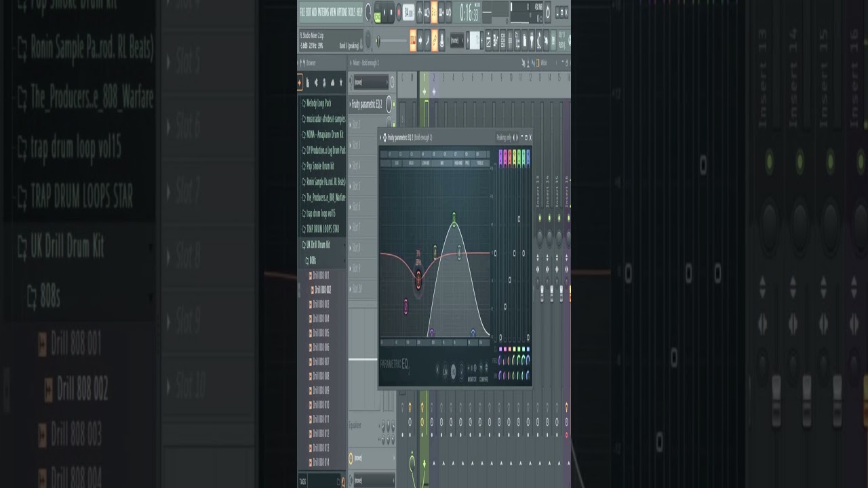868x488 pixels.
Task: Click the speaker icon in Browser toolbar
Action: click(x=317, y=82)
